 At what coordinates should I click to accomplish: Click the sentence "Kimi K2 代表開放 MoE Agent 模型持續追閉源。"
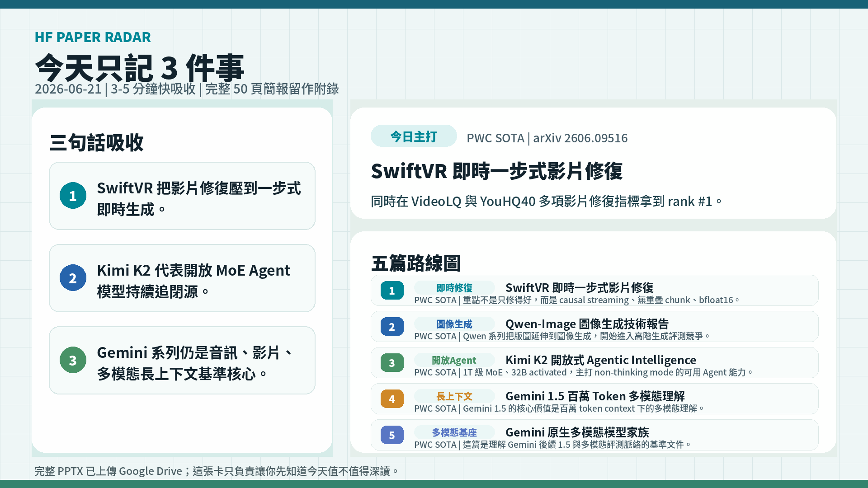[x=193, y=281]
